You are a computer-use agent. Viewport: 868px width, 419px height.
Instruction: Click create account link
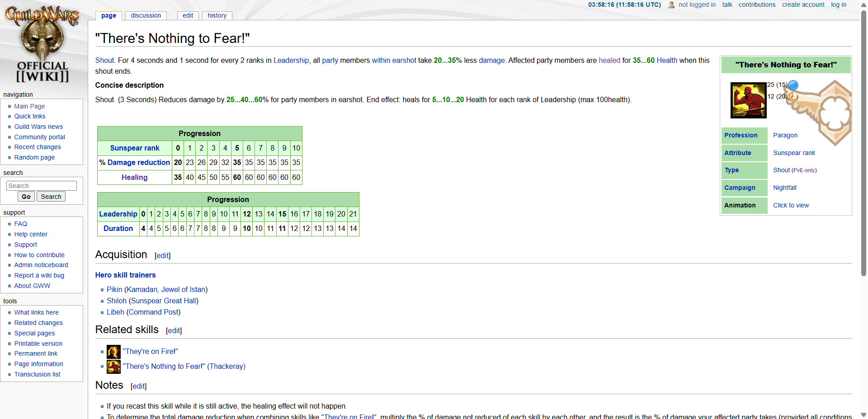tap(803, 5)
